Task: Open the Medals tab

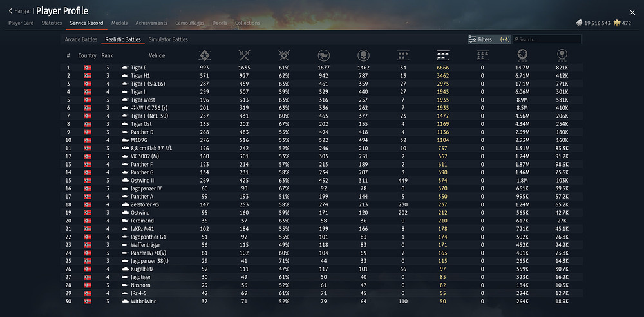Action: pyautogui.click(x=120, y=23)
